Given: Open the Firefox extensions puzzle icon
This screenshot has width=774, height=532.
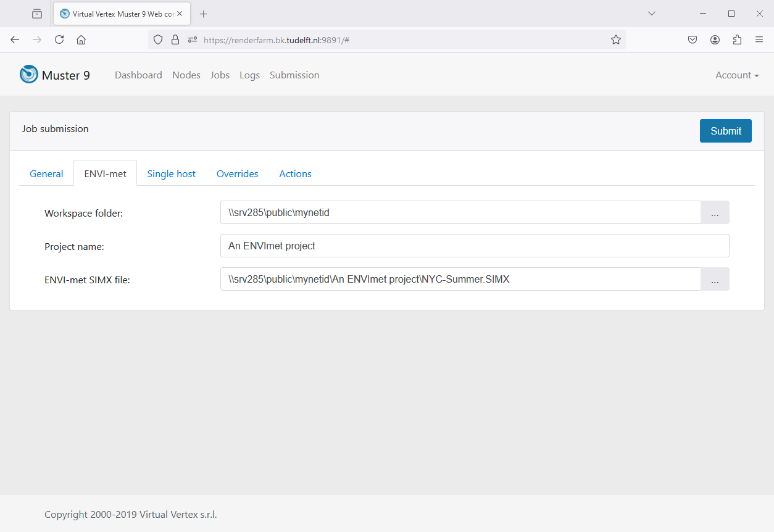Looking at the screenshot, I should [x=737, y=39].
